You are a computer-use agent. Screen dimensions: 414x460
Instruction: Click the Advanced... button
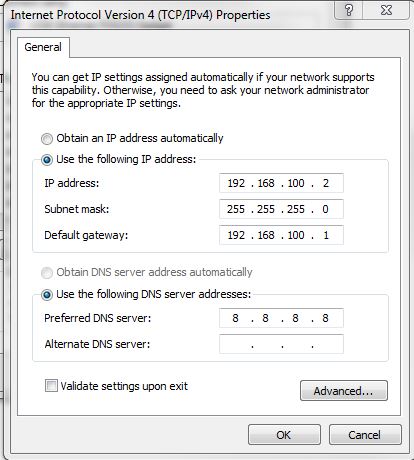[344, 390]
